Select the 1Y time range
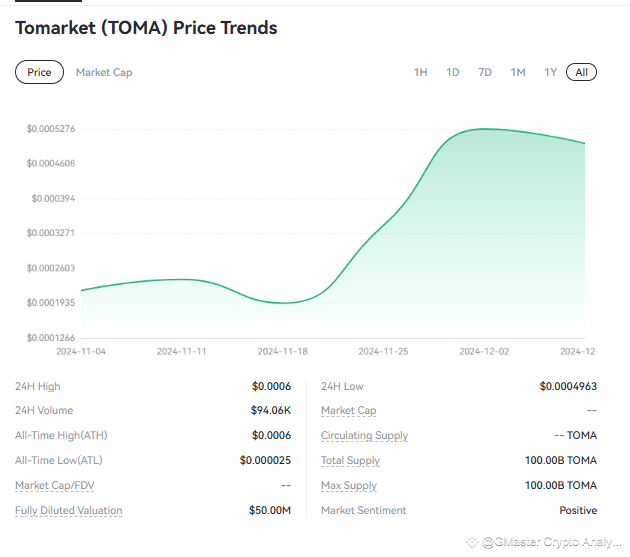630x557 pixels. click(x=550, y=72)
